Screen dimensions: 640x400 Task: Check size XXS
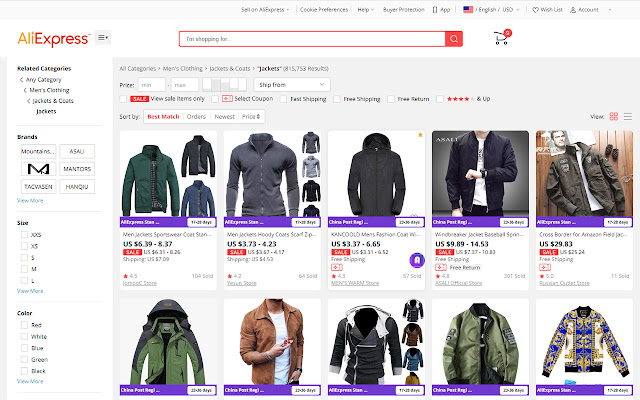[24, 235]
